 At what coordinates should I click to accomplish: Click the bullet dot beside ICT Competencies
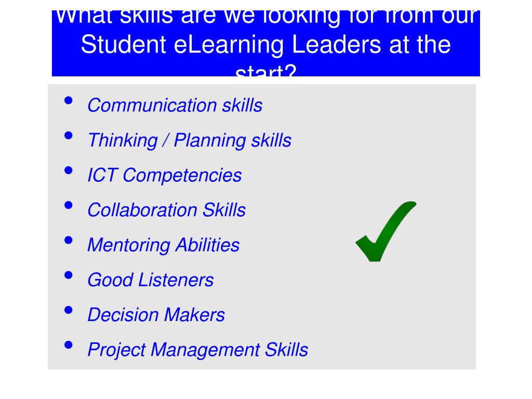[69, 170]
